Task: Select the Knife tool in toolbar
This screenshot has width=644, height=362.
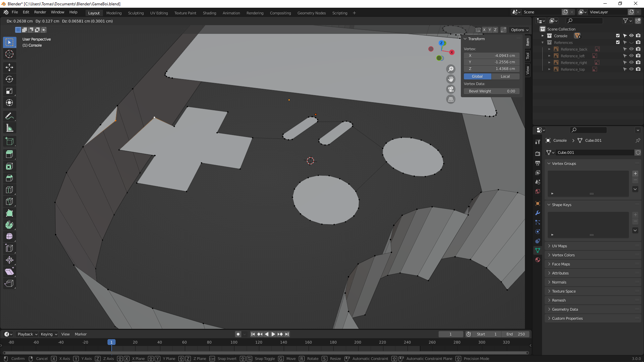Action: 9,201
